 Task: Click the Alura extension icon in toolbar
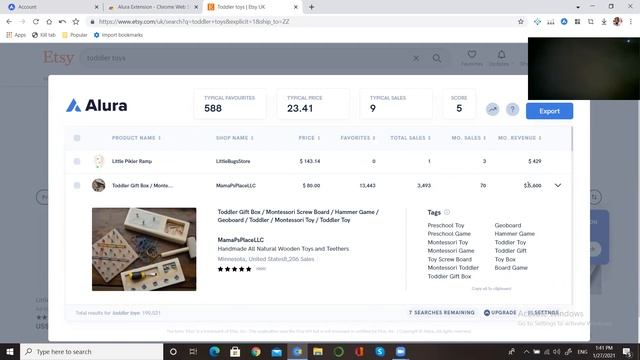point(564,22)
